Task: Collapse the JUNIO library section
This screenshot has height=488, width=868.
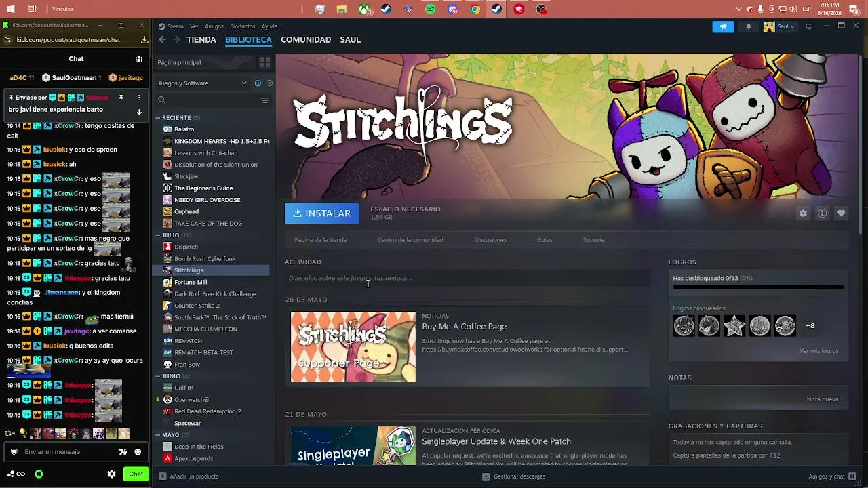Action: [158, 376]
